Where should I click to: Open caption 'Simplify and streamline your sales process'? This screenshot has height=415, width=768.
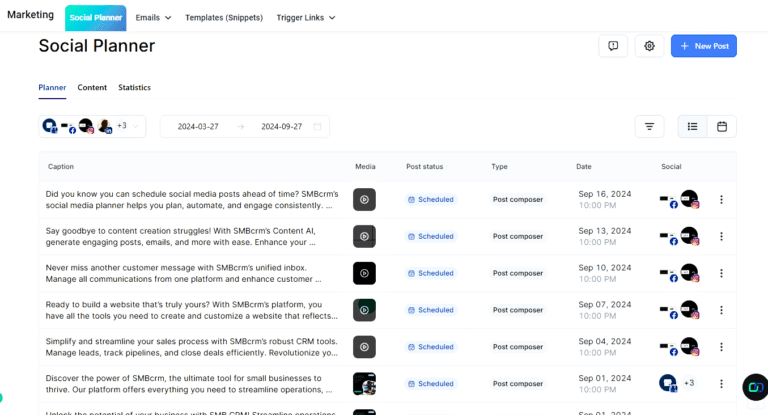point(192,346)
